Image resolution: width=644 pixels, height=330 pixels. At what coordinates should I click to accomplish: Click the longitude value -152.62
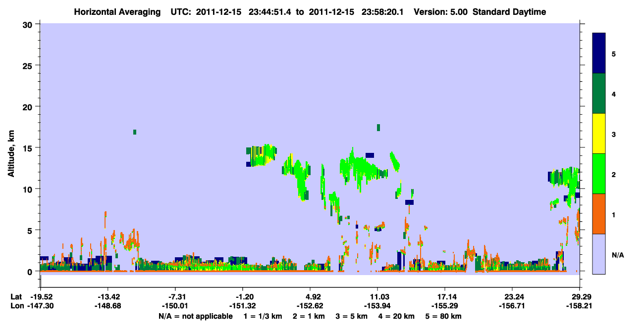pyautogui.click(x=310, y=306)
